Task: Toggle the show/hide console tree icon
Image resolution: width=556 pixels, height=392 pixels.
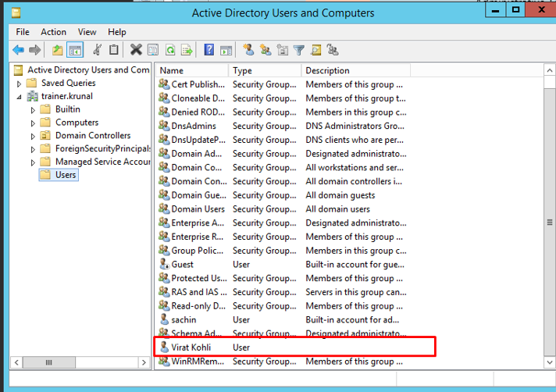Action: [75, 50]
